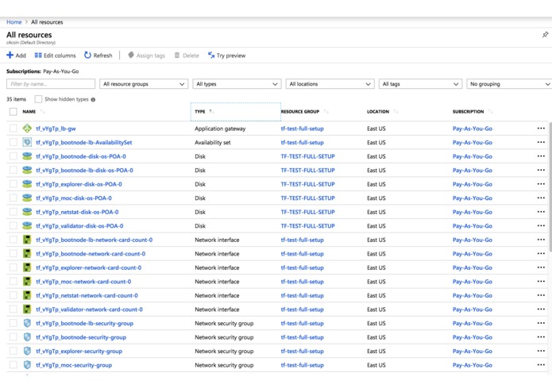Click 'Availability set' type cell
Viewport: 552px width, 392px height.
coord(213,142)
